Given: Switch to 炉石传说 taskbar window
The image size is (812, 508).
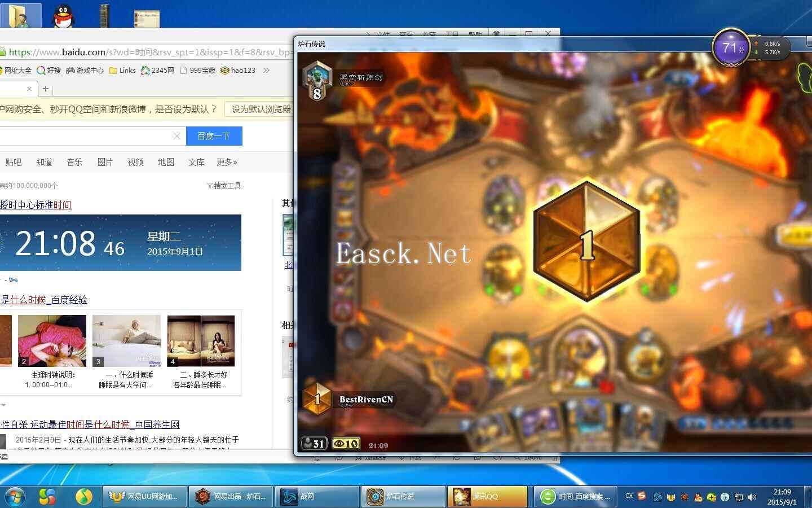Looking at the screenshot, I should coord(403,497).
